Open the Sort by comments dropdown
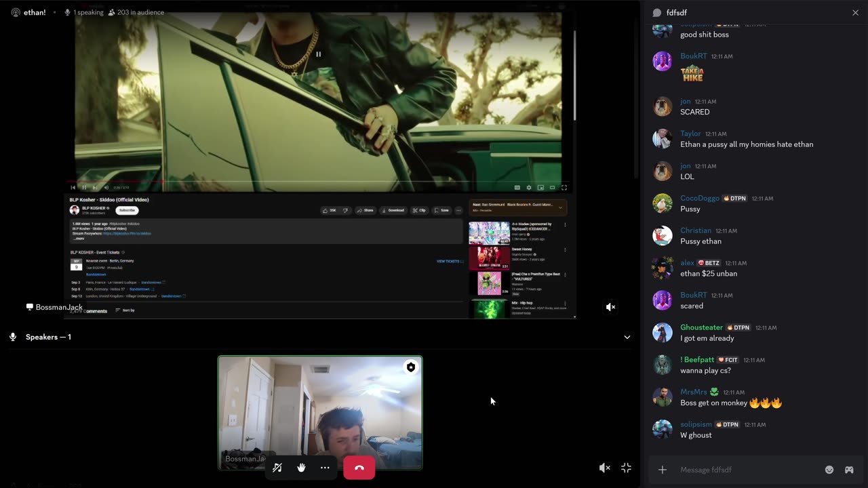 pos(125,310)
